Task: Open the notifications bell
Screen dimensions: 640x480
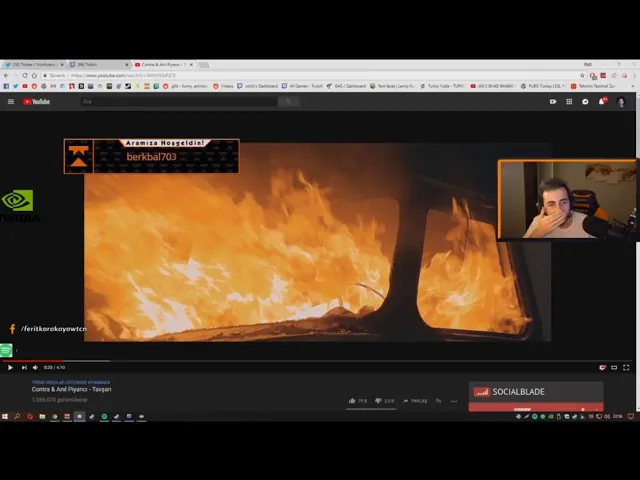Action: [x=602, y=102]
